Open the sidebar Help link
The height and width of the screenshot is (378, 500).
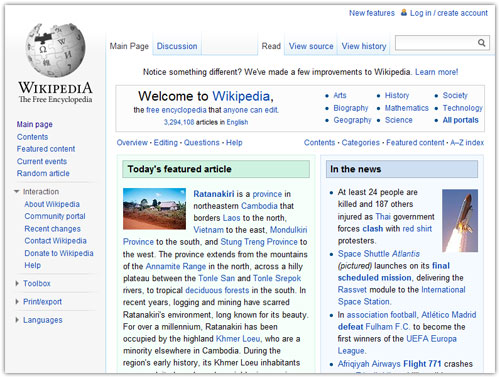(32, 265)
